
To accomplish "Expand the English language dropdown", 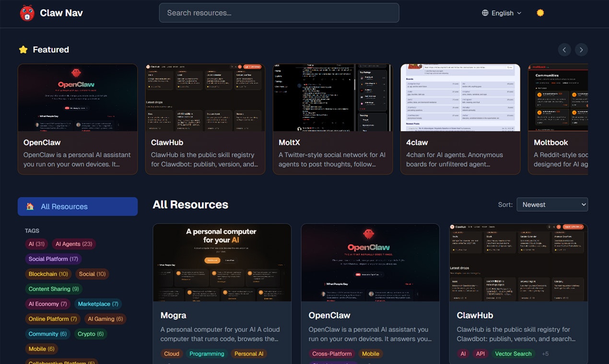I will (x=502, y=13).
